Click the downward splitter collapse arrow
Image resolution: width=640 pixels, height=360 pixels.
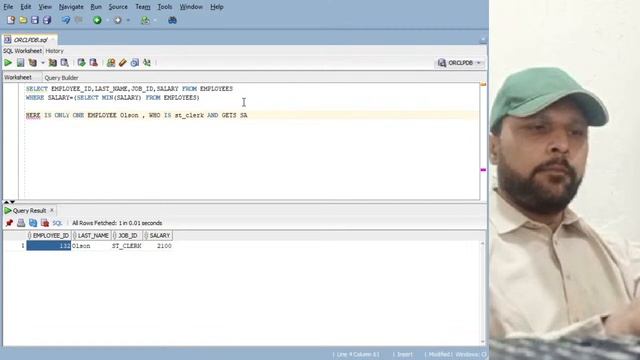12,202
